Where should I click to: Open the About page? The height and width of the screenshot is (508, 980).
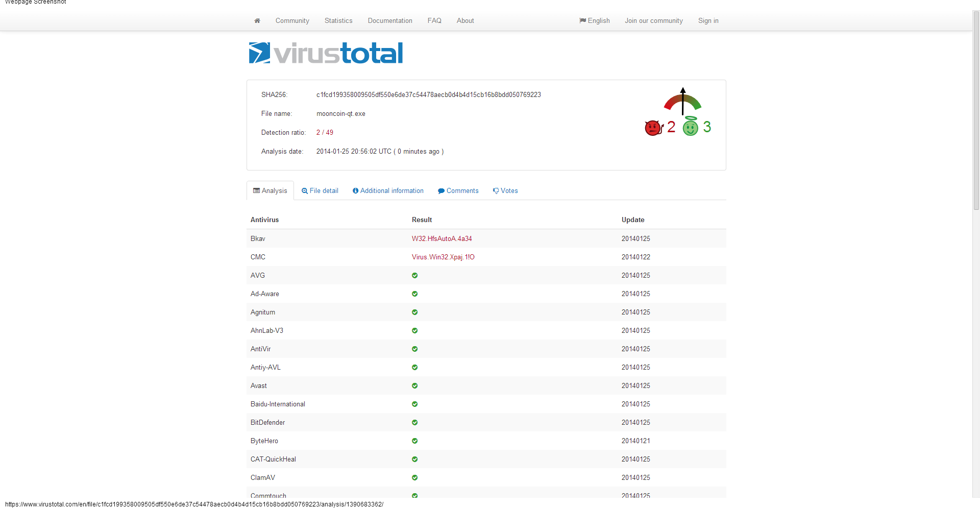coord(465,21)
